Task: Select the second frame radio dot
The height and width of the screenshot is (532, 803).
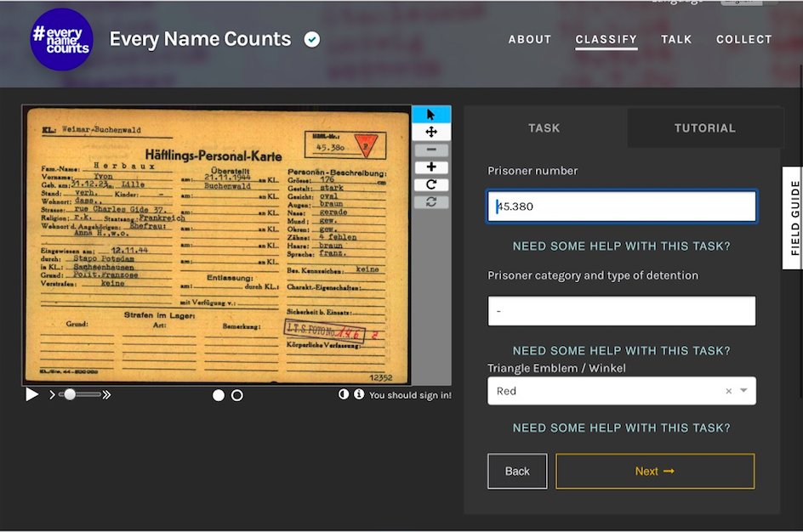Action: tap(237, 395)
